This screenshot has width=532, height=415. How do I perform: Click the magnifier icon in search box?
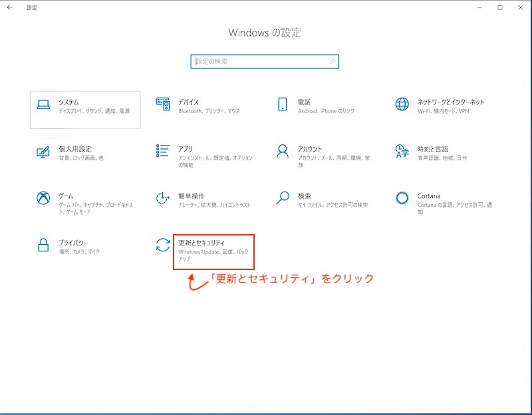(x=332, y=61)
